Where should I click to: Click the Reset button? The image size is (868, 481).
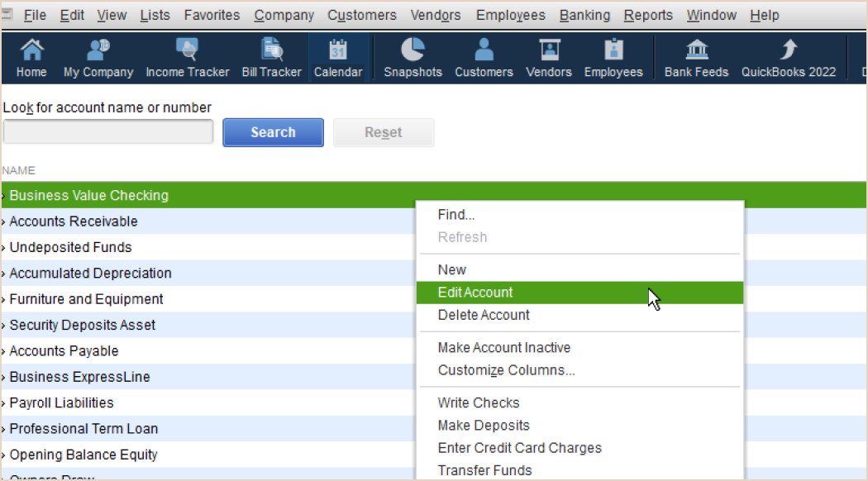pos(384,132)
